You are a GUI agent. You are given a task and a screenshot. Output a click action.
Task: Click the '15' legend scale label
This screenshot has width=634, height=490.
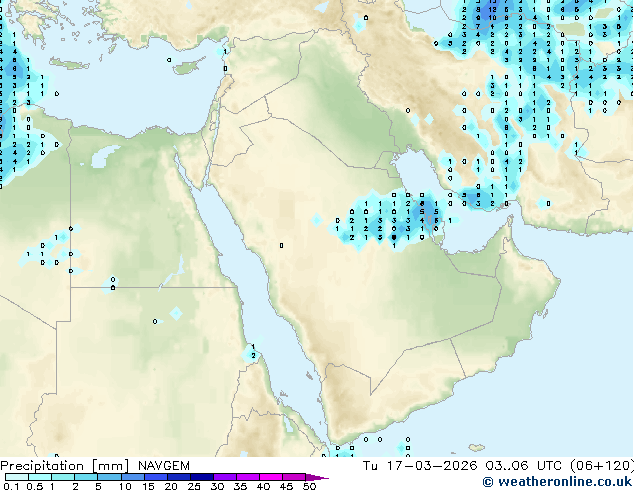click(148, 486)
